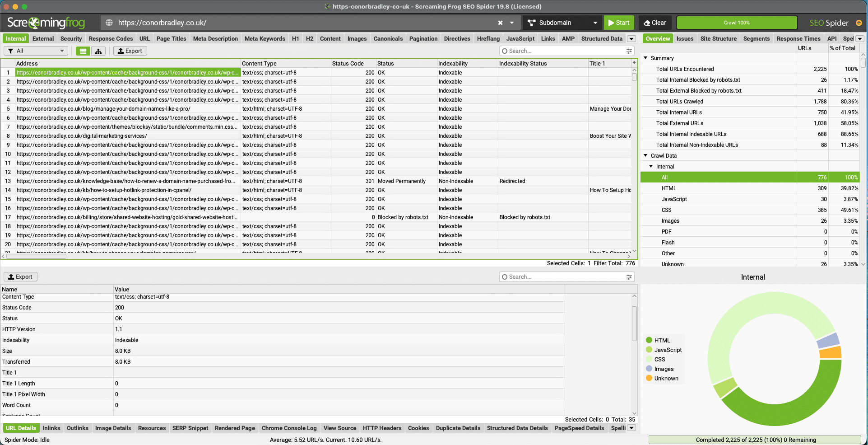868x445 pixels.
Task: Click the globe icon beside the URL
Action: tap(109, 23)
